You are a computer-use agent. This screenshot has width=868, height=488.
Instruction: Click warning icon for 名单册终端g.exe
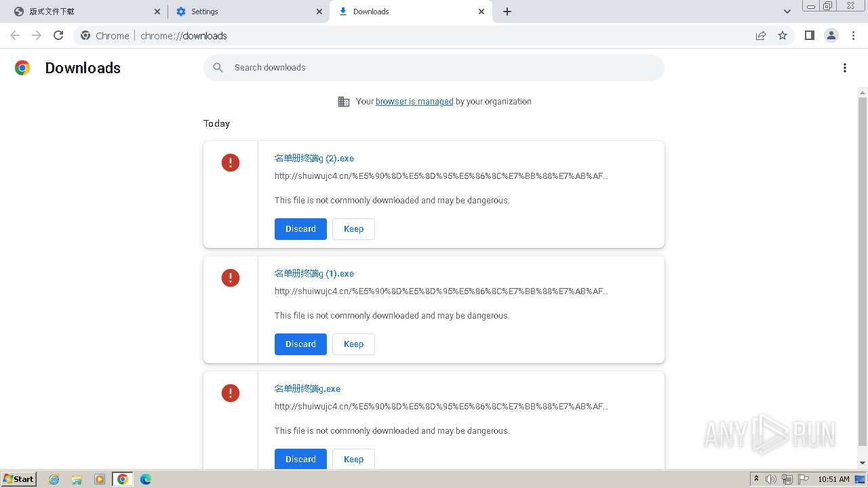pos(231,393)
